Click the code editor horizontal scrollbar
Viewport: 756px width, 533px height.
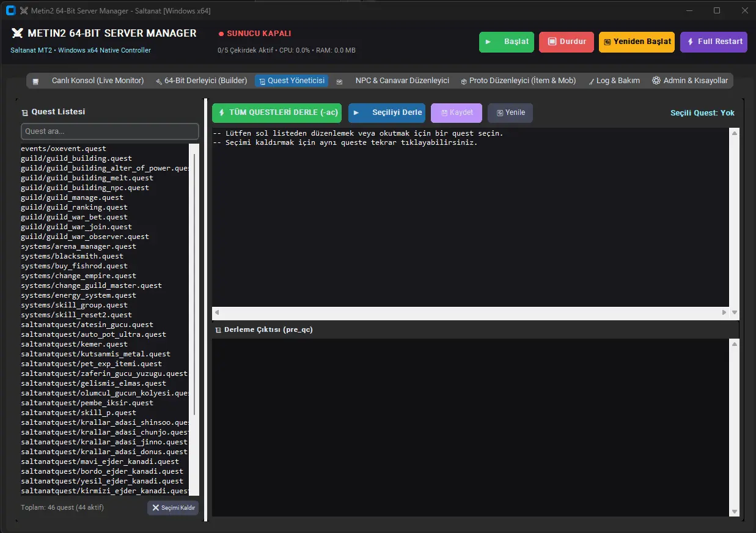pyautogui.click(x=471, y=312)
